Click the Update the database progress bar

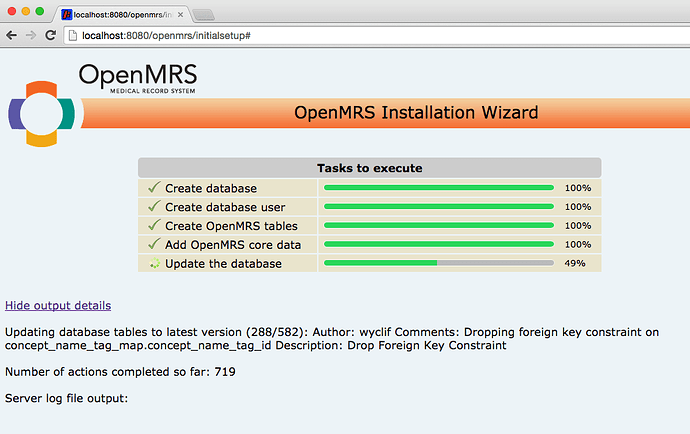click(x=439, y=263)
